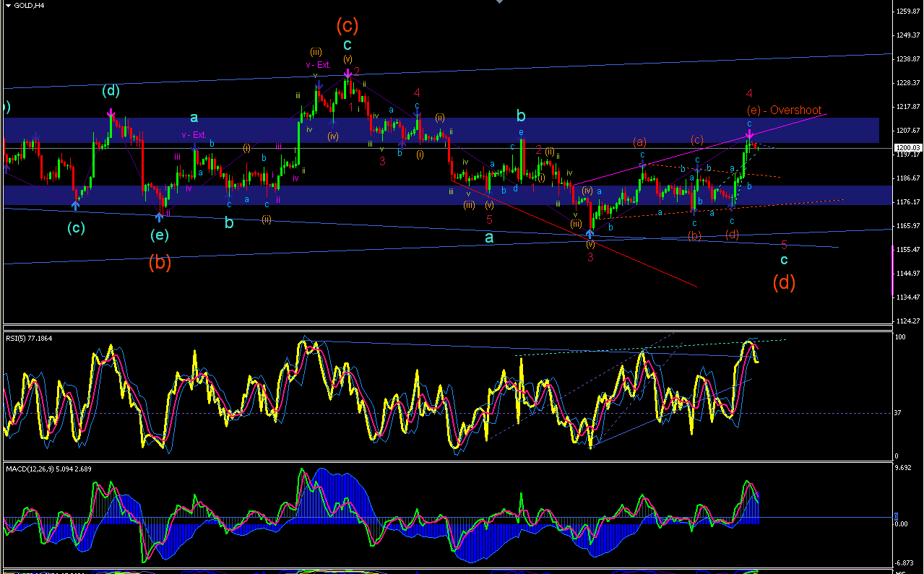Click the red 3 below the (v) low
Screen dimensions: 924x574
590,257
